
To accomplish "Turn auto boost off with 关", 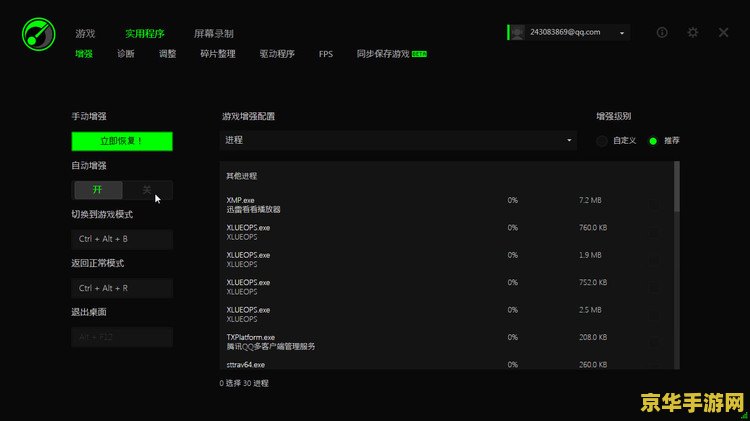I will click(x=147, y=190).
